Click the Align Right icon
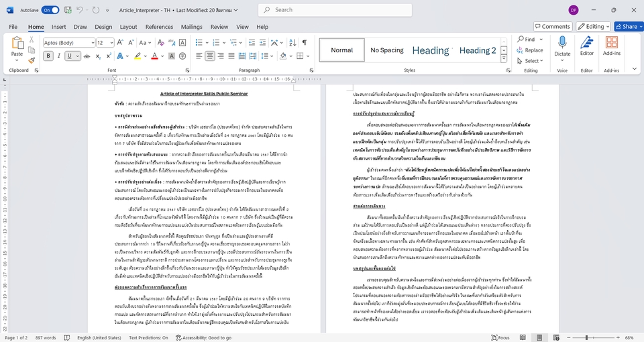 (221, 56)
